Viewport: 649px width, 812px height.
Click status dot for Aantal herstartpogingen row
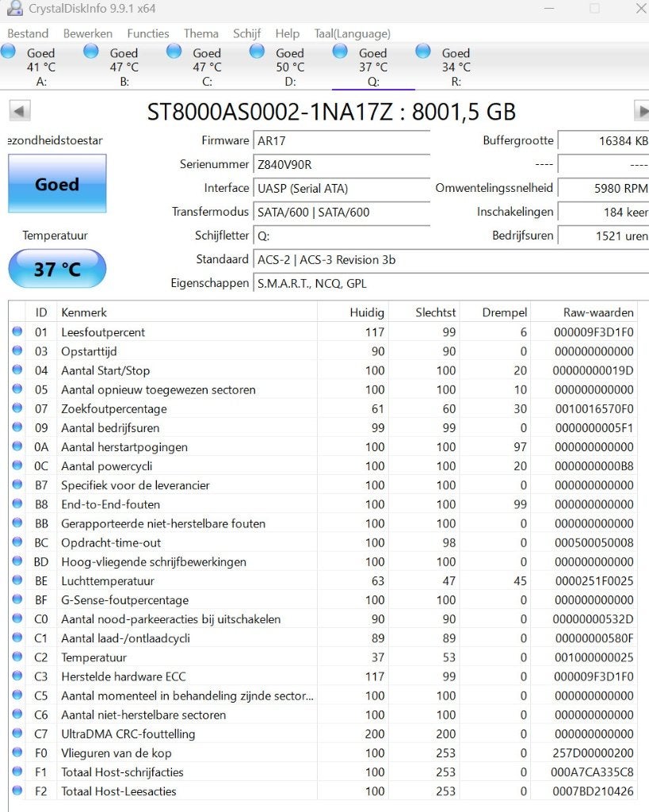[17, 446]
